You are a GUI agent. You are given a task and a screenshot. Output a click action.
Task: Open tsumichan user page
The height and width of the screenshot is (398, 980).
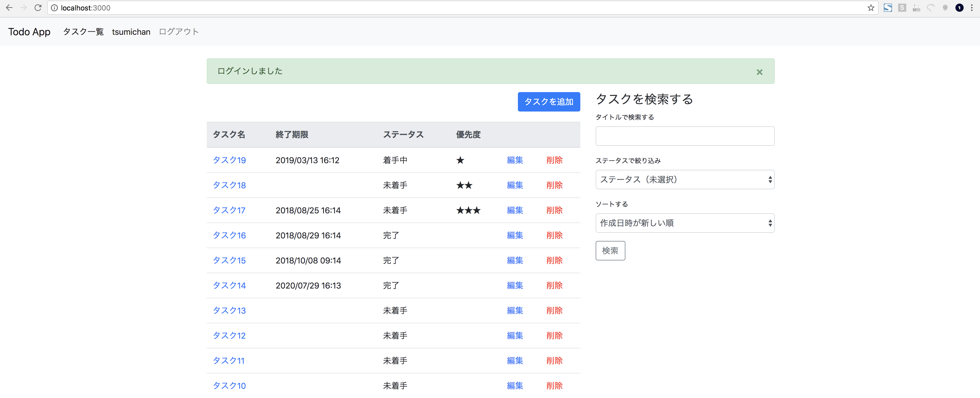pyautogui.click(x=131, y=32)
